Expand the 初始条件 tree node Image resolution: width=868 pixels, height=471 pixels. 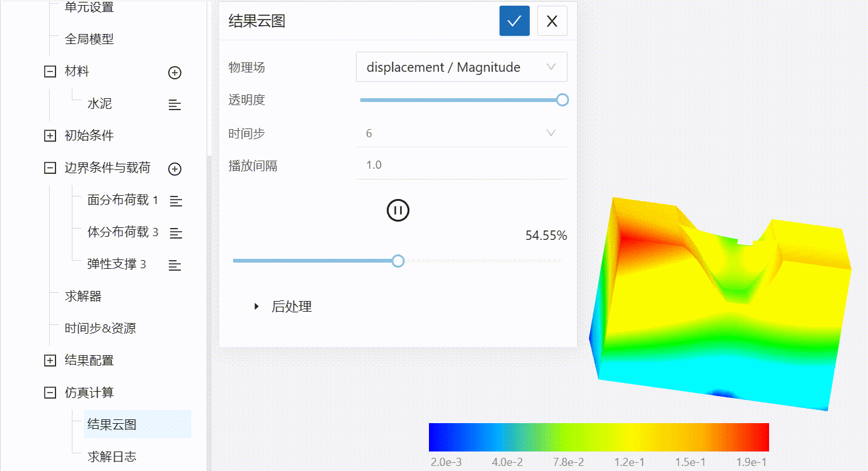pyautogui.click(x=50, y=135)
